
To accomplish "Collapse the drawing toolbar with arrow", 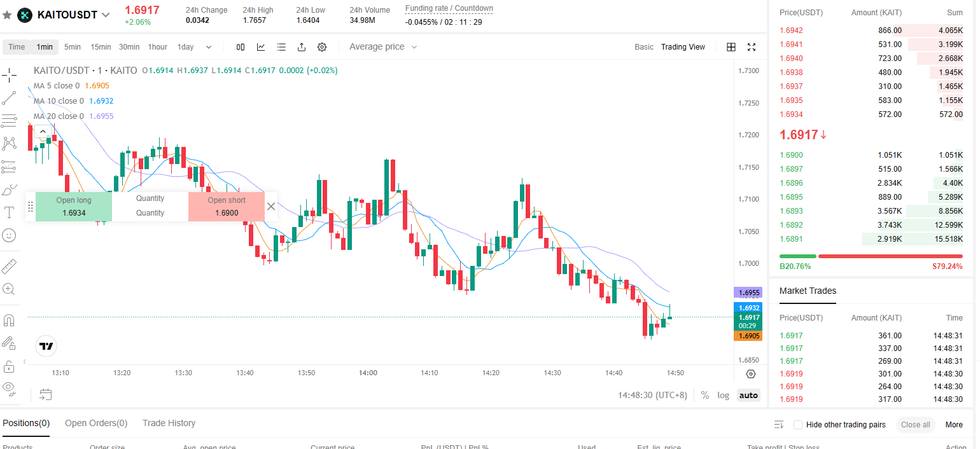I will (25, 362).
